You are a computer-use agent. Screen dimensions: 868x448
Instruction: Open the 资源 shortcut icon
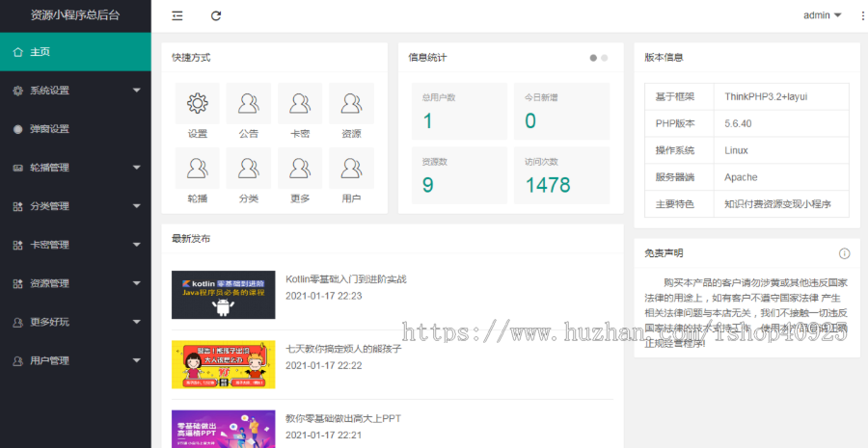click(x=351, y=103)
